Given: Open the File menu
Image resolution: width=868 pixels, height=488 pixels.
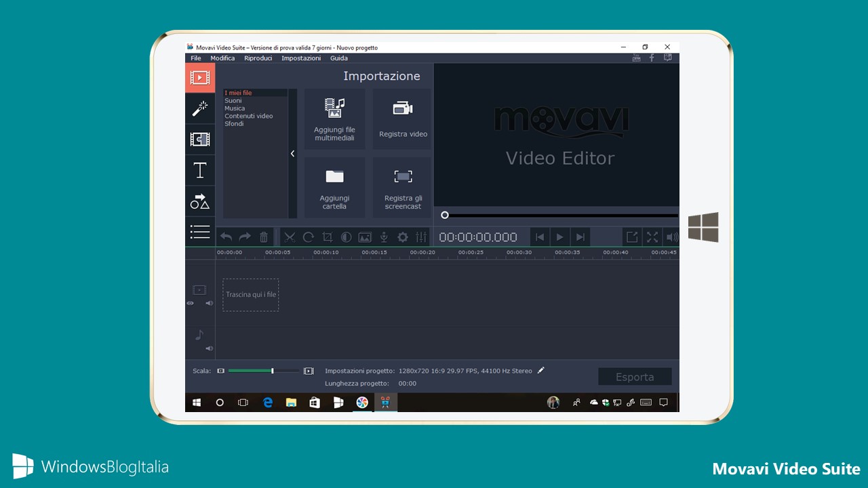Looking at the screenshot, I should click(196, 58).
